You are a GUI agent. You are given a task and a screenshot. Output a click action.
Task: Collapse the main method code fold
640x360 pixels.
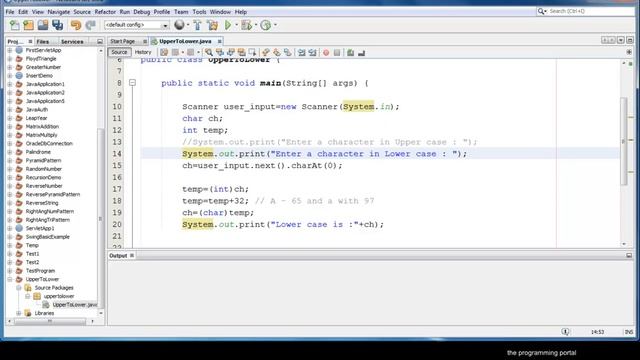point(132,82)
